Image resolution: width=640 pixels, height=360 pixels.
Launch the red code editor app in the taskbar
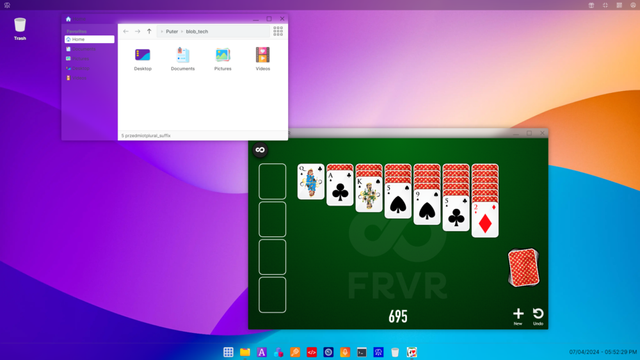312,352
